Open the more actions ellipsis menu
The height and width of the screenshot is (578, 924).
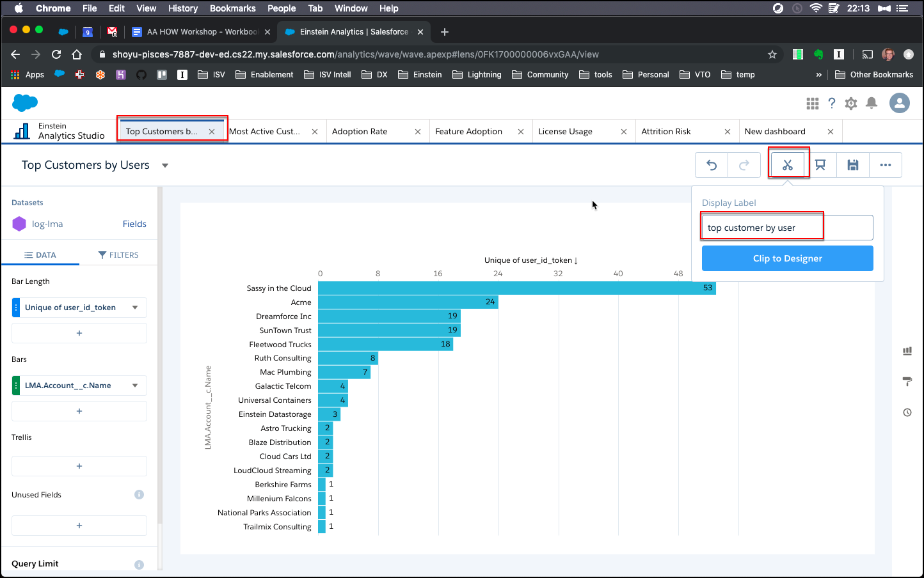(886, 165)
